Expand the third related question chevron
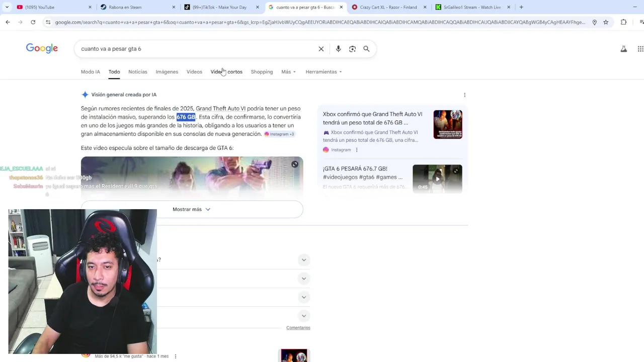The height and width of the screenshot is (362, 644). click(303, 297)
